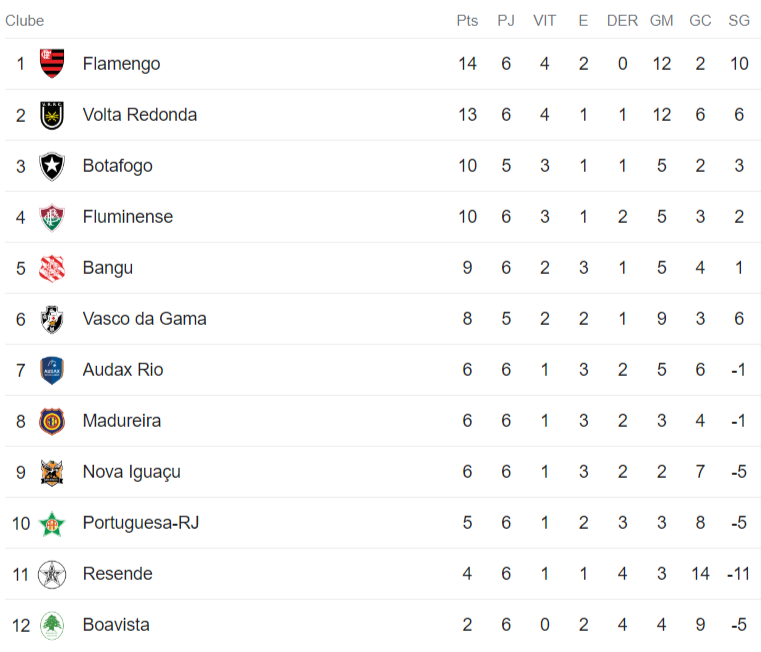Viewport: 761px width, 652px height.
Task: Open the Flamengo team link
Action: (121, 64)
